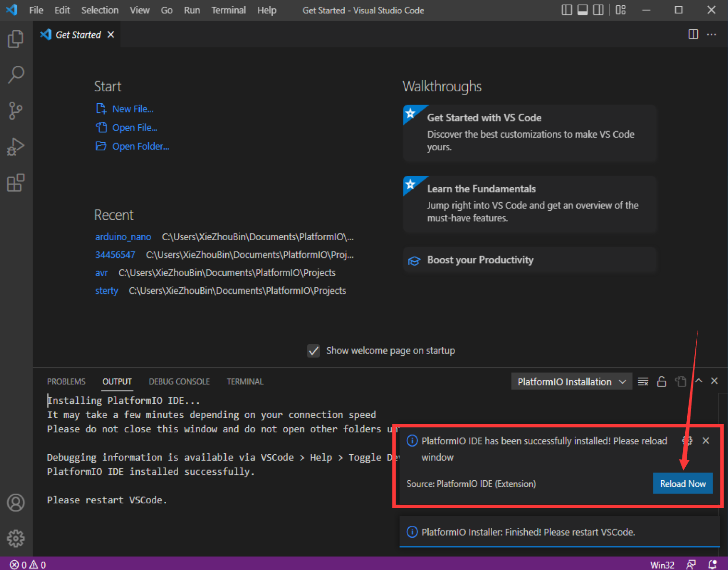Open the Search view
Viewport: 728px width, 570px height.
16,74
